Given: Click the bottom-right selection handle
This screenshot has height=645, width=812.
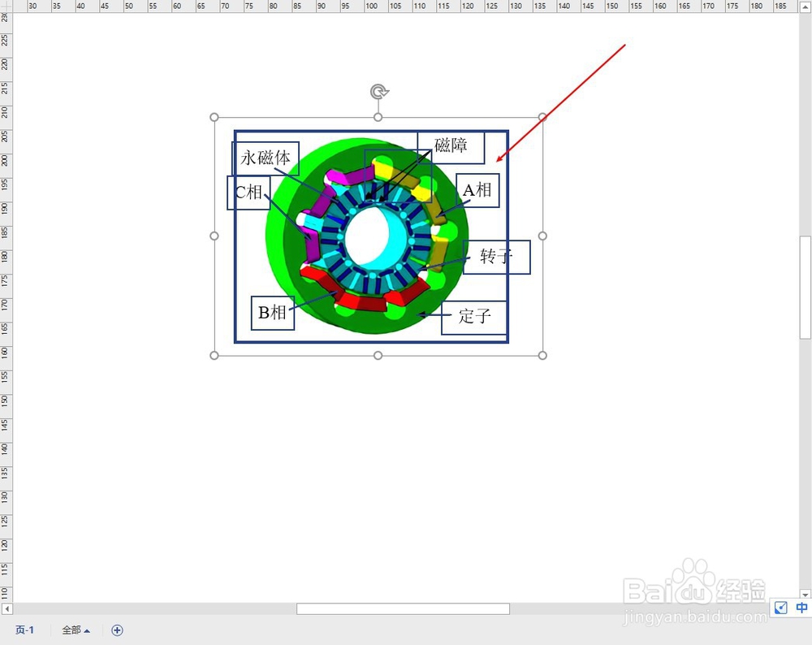Looking at the screenshot, I should pyautogui.click(x=542, y=355).
